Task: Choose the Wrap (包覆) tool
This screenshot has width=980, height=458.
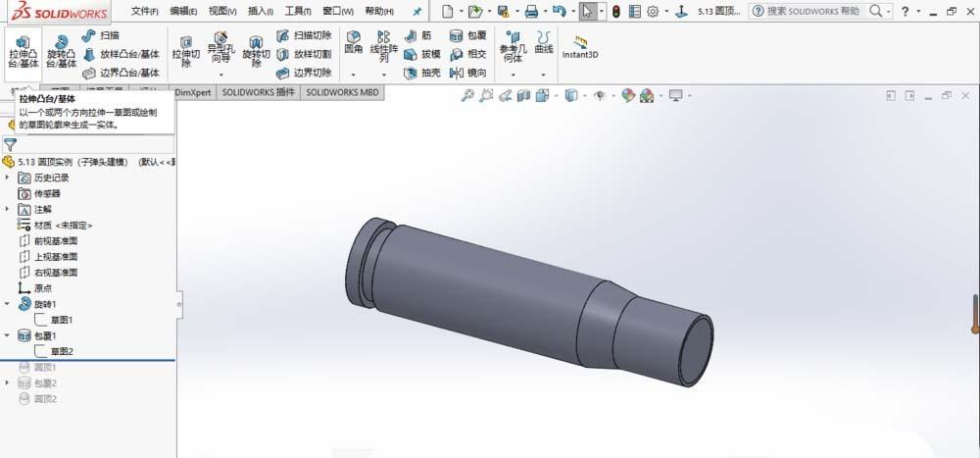Action: coord(467,35)
